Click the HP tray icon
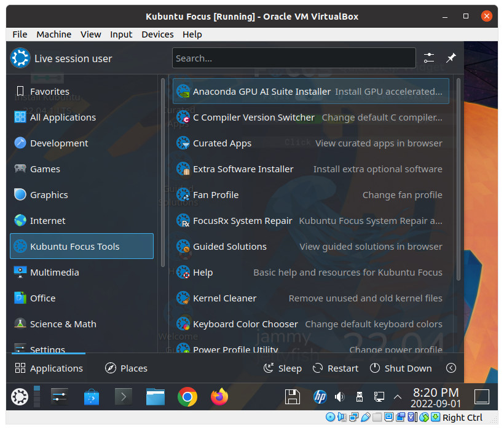This screenshot has width=504, height=430. (320, 397)
